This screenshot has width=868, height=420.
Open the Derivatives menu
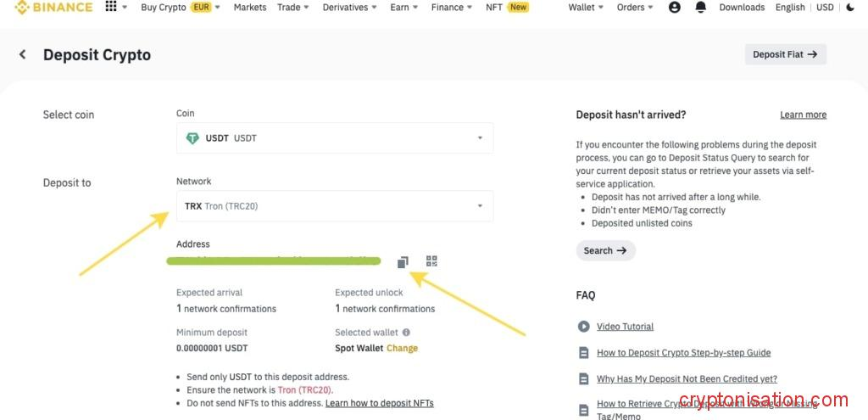tap(349, 8)
